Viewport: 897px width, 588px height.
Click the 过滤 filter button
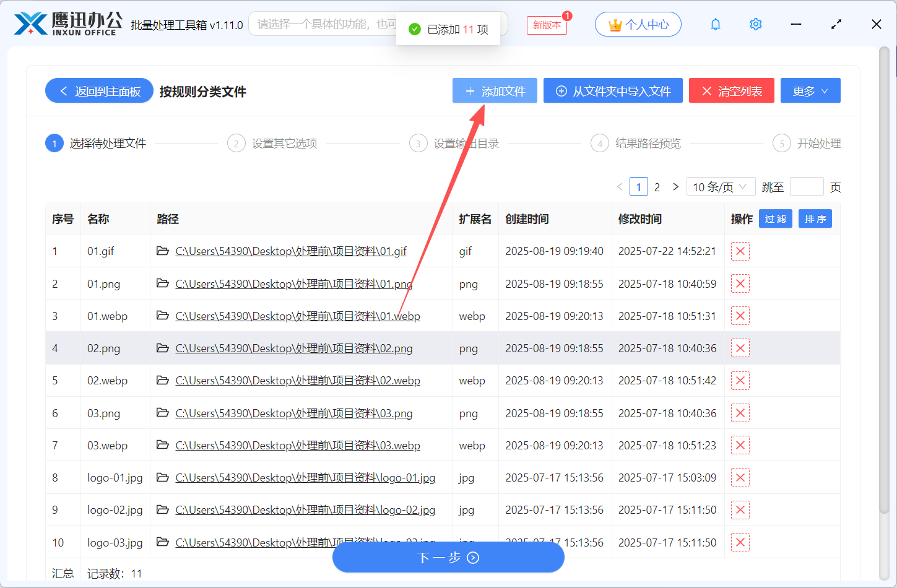tap(776, 218)
